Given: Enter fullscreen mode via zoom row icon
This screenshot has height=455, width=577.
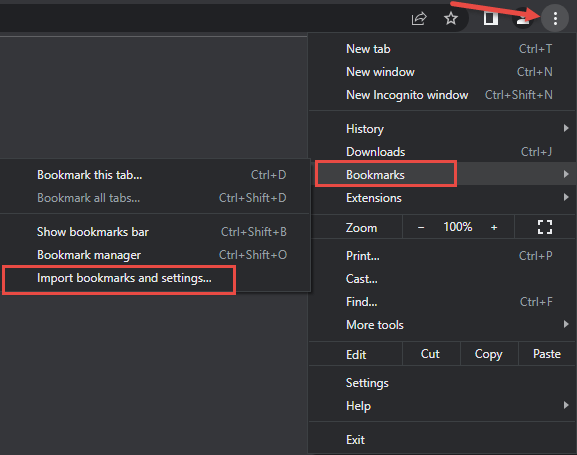Looking at the screenshot, I should 545,227.
